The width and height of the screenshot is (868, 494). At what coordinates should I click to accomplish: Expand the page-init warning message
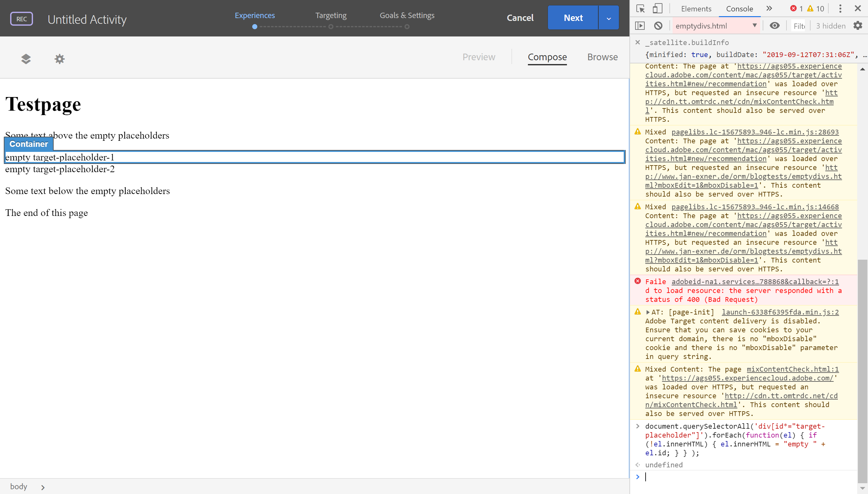point(648,312)
